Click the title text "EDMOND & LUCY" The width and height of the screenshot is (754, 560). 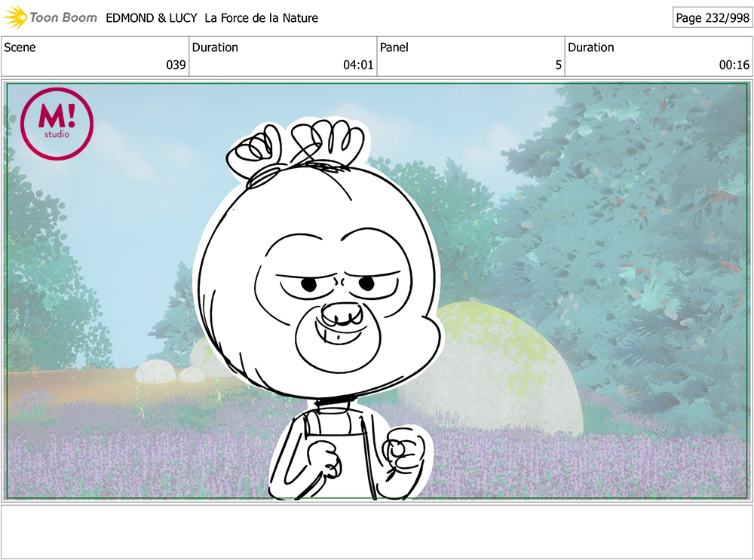(x=152, y=18)
